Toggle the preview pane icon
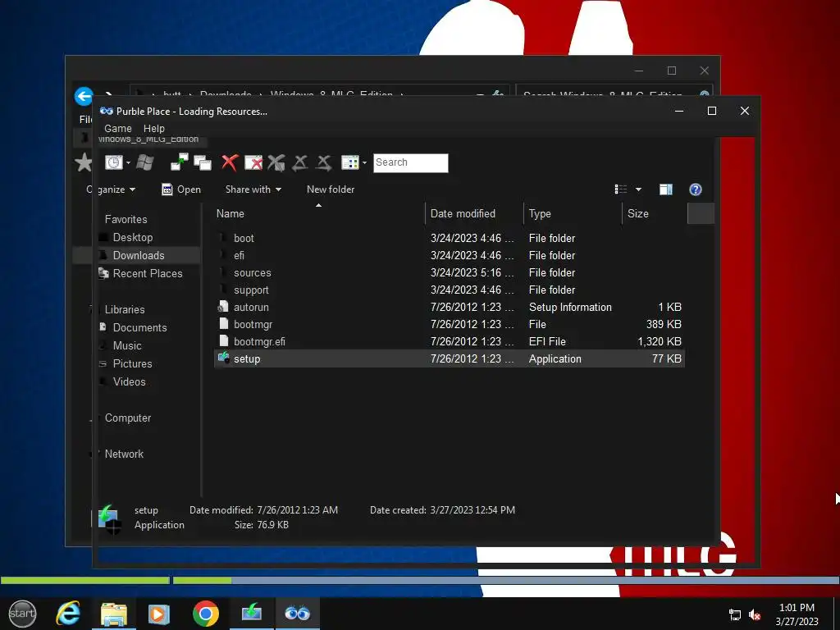Viewport: 840px width, 630px height. (666, 189)
